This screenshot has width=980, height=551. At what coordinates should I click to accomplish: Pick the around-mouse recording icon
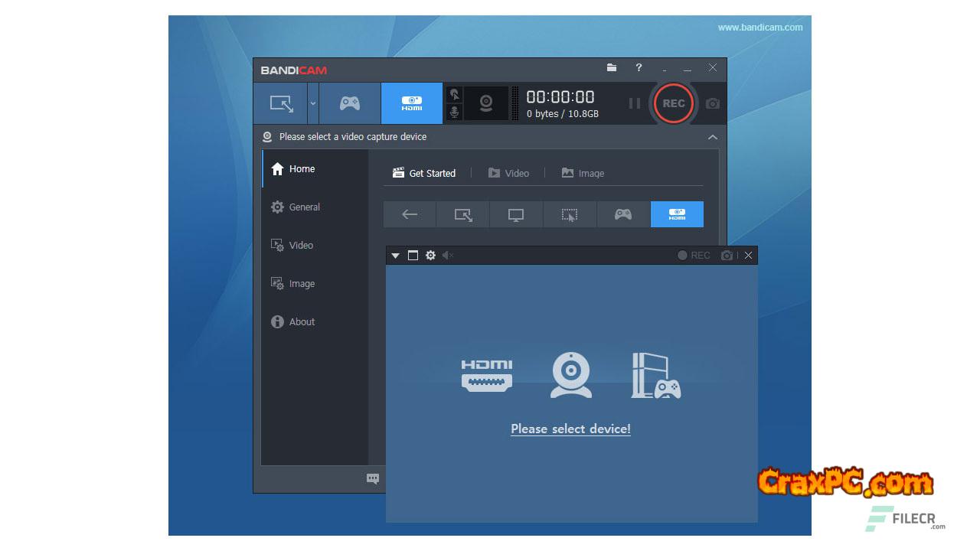[x=570, y=215]
